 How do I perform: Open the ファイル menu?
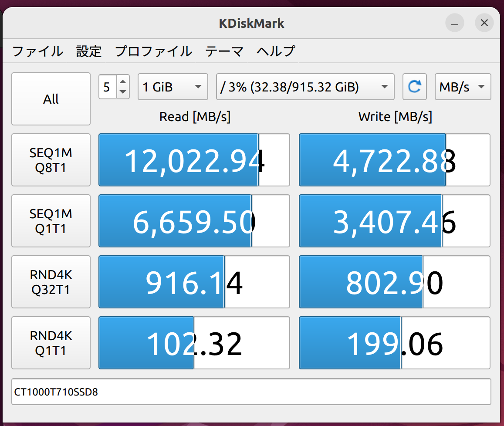(37, 51)
